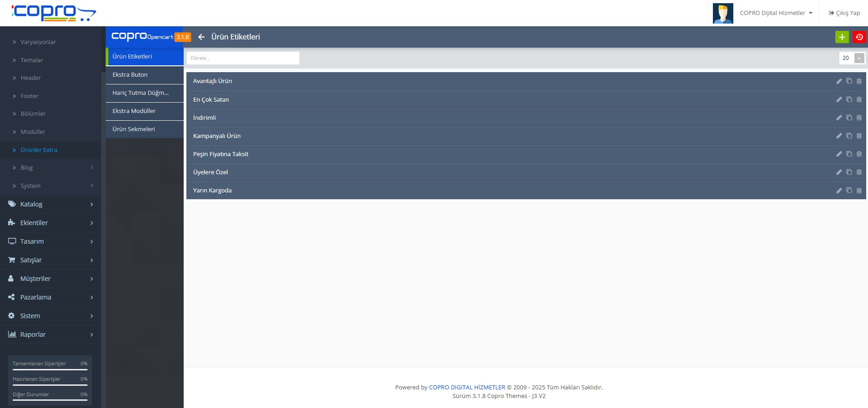
Task: Copy the Peşin Fiyatına Taksit label
Action: 849,154
